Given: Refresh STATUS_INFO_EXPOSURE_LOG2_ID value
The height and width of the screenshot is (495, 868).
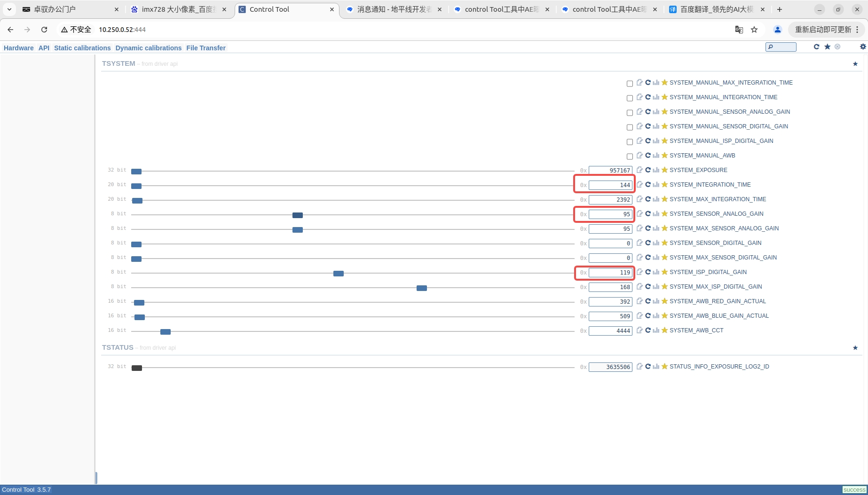Looking at the screenshot, I should [x=647, y=366].
